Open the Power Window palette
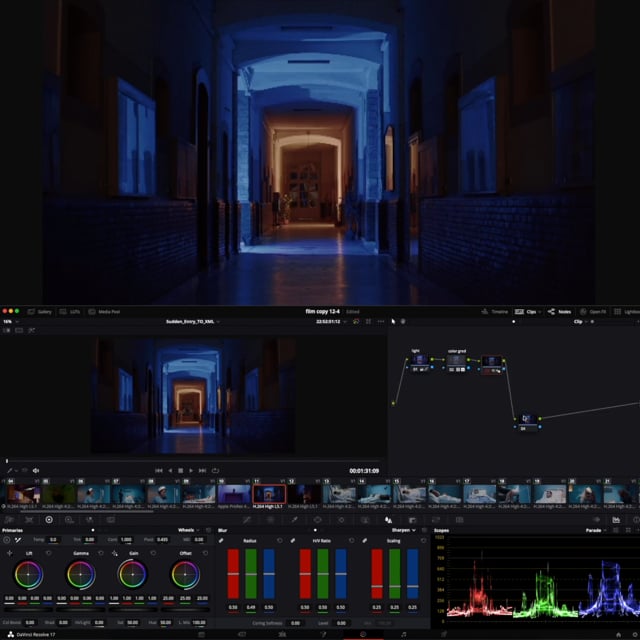 (x=318, y=520)
